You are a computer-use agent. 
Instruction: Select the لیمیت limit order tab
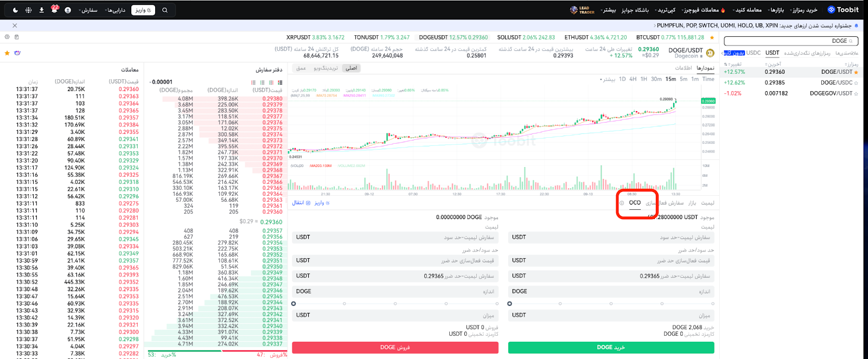coord(708,203)
